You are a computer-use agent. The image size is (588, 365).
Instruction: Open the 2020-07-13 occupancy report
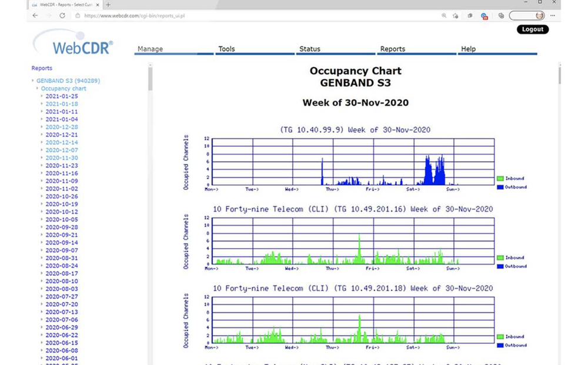62,312
